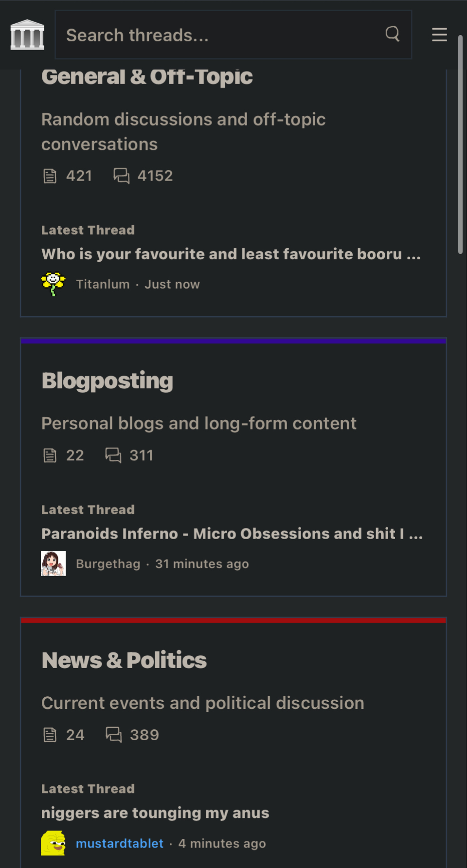Click the thread icon beside 24

click(x=50, y=735)
